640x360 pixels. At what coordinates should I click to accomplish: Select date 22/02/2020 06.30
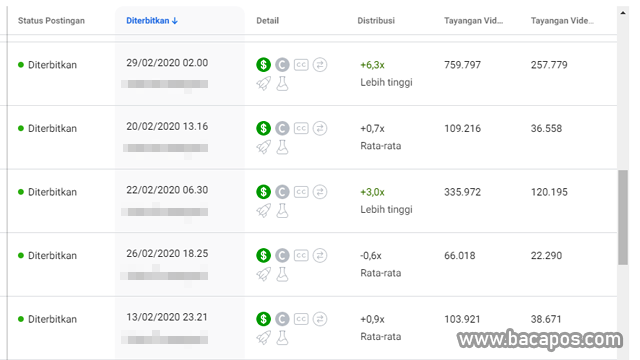point(167,190)
